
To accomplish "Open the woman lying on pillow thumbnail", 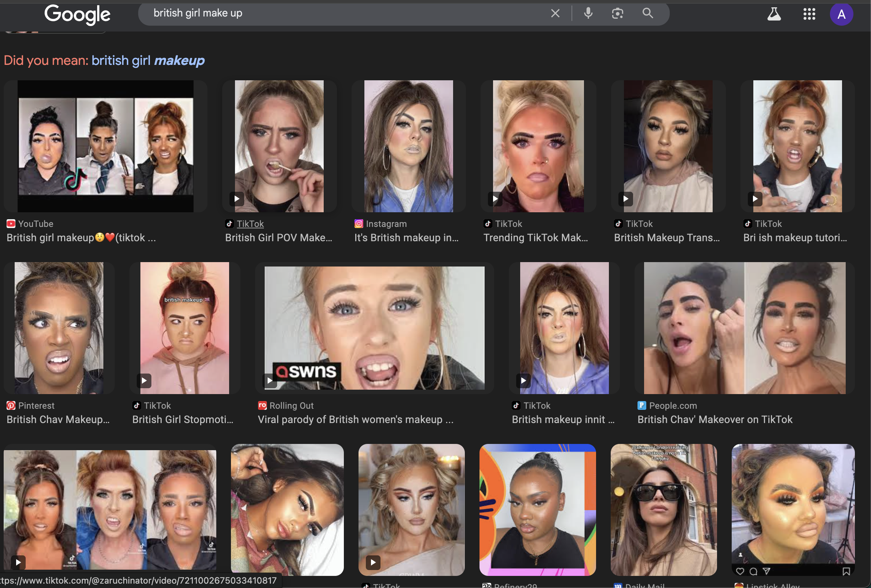I will (287, 510).
